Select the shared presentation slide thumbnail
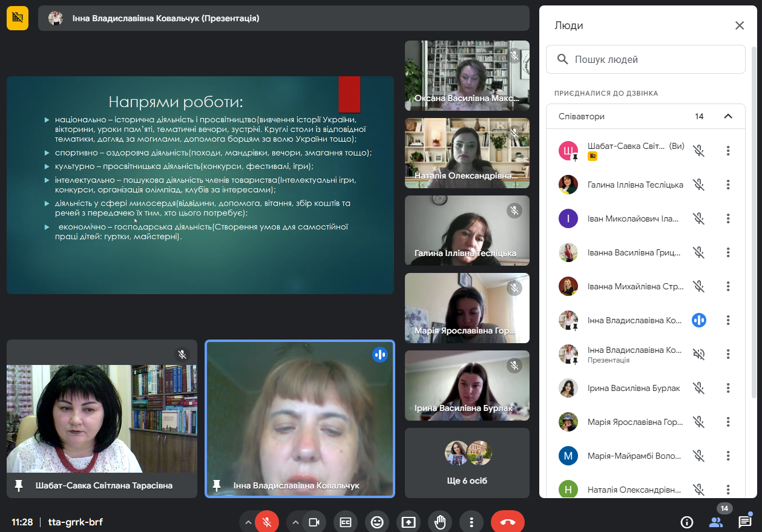762x532 pixels. coord(200,185)
